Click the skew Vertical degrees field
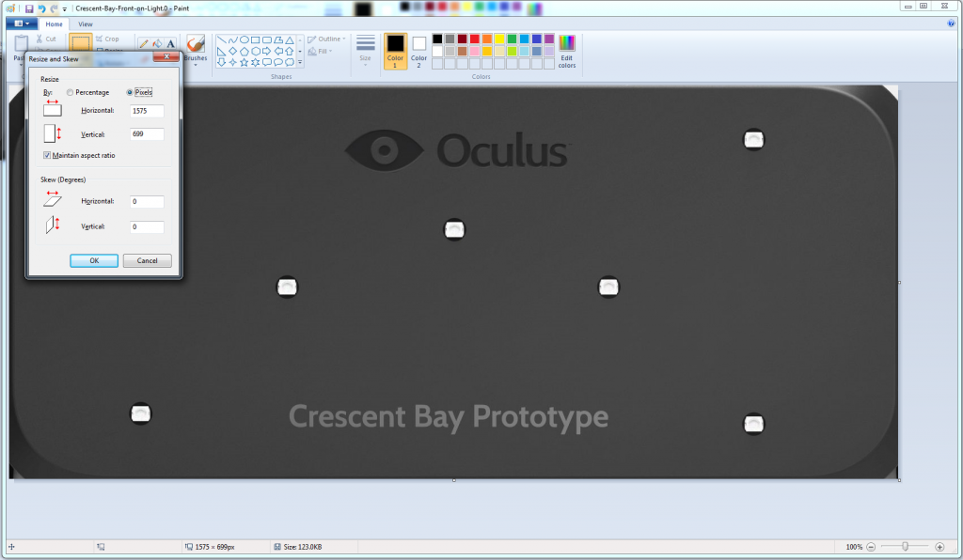 point(147,227)
